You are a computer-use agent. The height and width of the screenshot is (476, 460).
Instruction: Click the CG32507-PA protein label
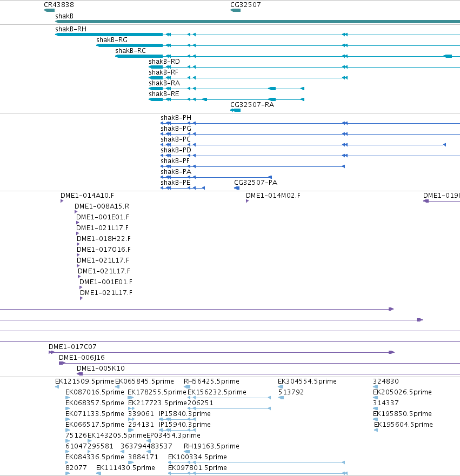[x=256, y=183]
